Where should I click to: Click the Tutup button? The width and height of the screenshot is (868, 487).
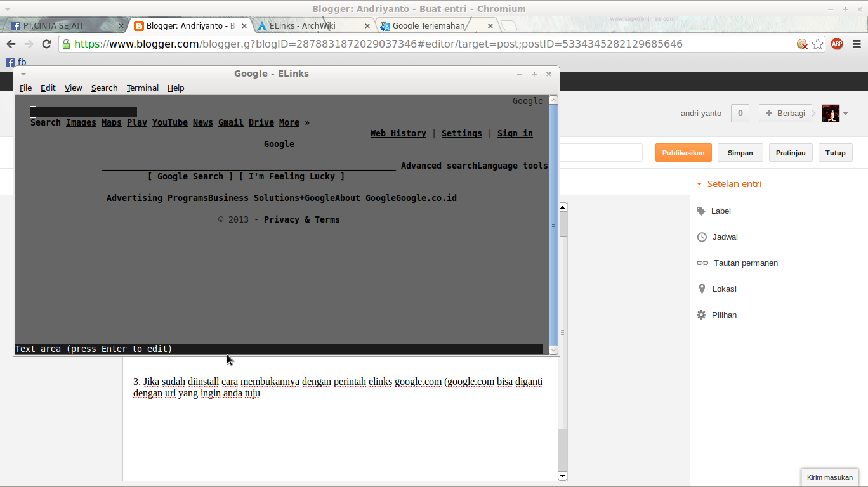coord(836,153)
